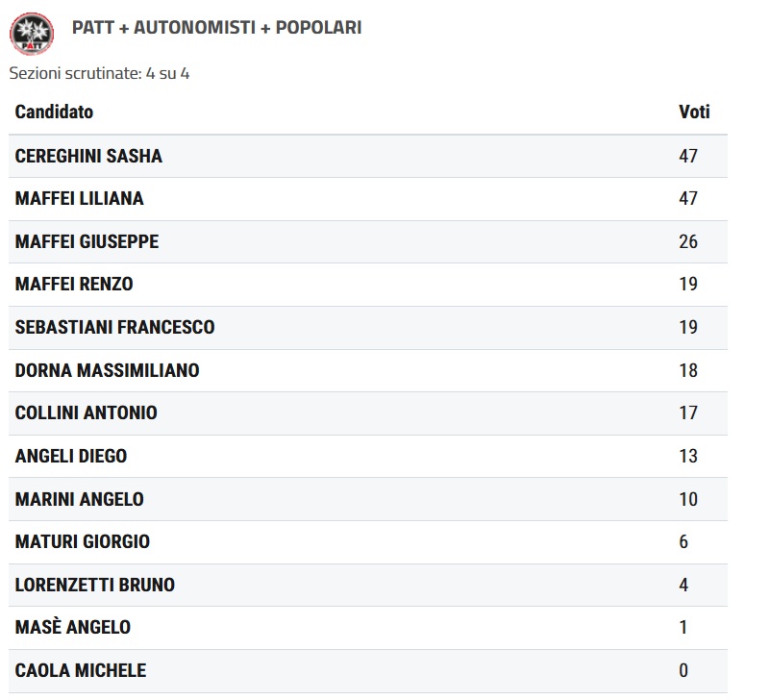Select DORNA MASSIMILIANO in the list
The width and height of the screenshot is (769, 700).
coord(107,370)
